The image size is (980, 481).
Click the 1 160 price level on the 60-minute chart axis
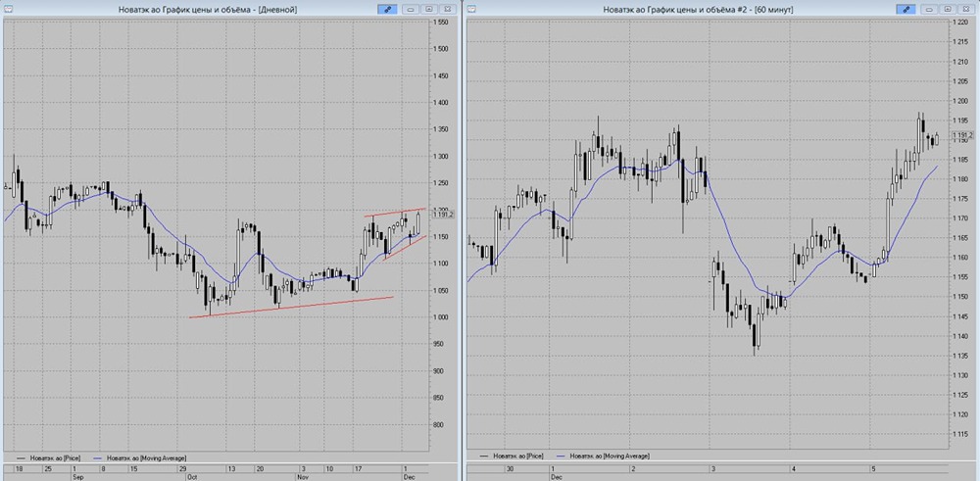coord(960,257)
